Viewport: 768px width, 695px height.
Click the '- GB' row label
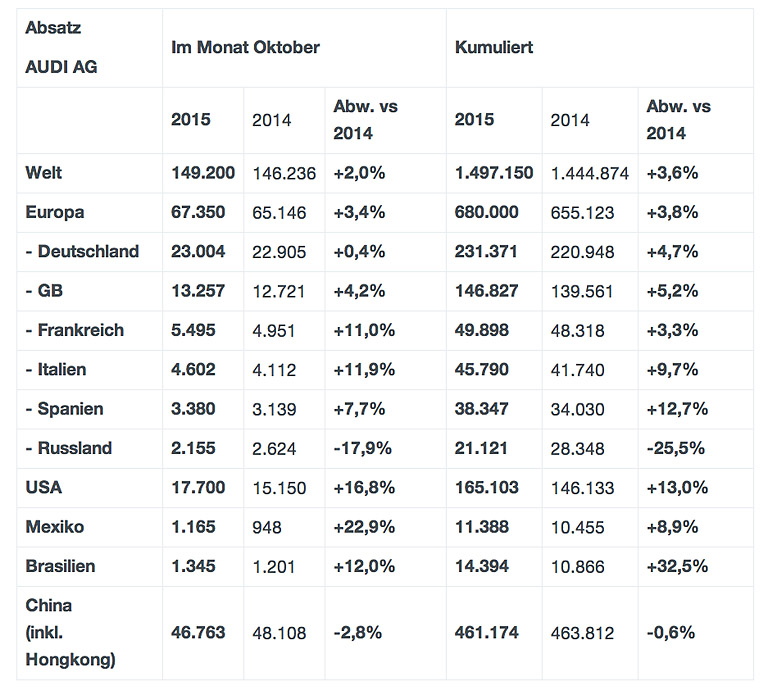pyautogui.click(x=43, y=291)
